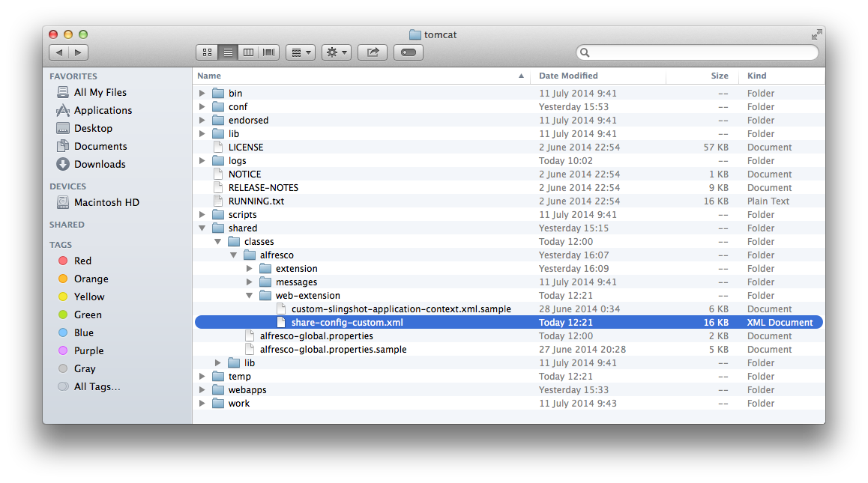Sort by the Size column header
The image size is (868, 483).
702,76
